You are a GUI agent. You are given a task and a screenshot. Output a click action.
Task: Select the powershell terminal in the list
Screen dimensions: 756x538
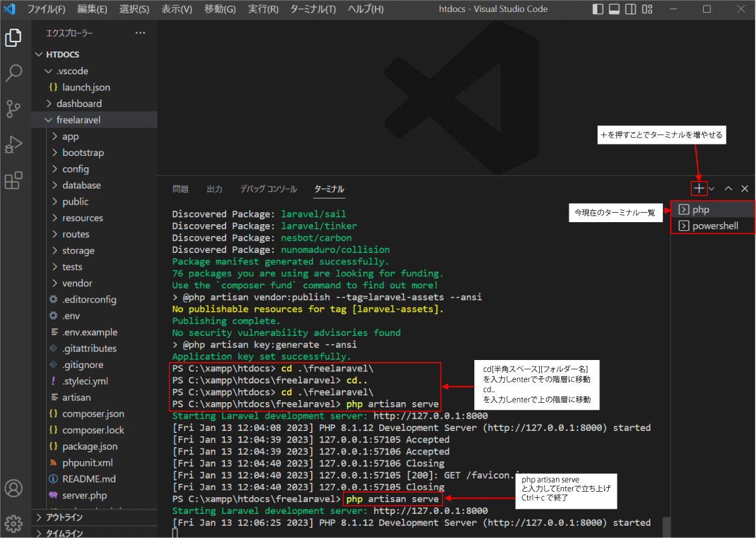tap(715, 226)
